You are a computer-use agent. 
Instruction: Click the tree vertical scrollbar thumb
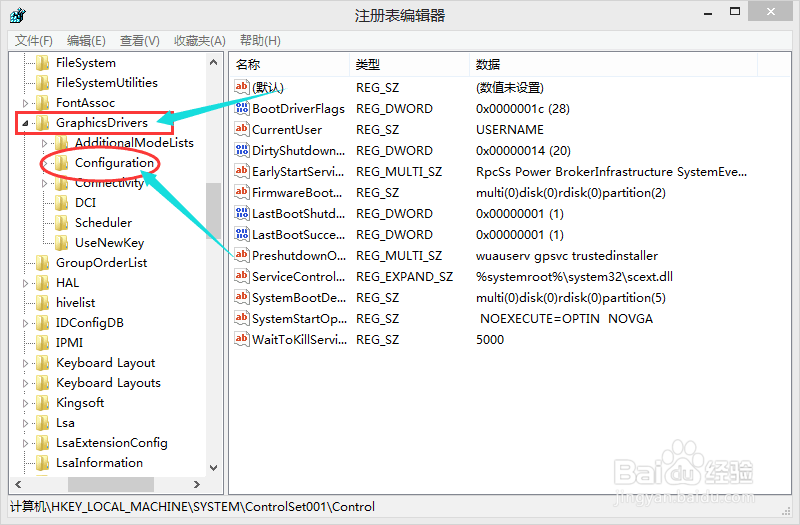tap(214, 211)
